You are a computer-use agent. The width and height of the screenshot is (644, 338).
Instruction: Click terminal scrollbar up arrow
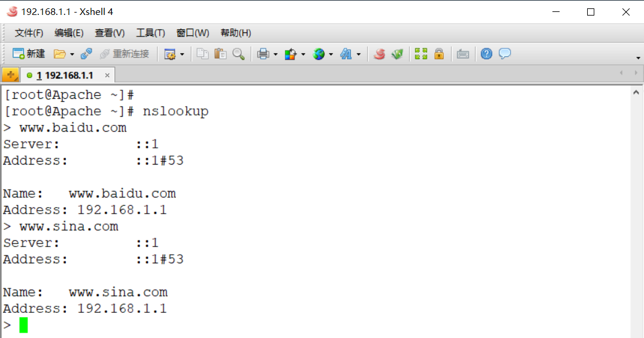click(636, 92)
